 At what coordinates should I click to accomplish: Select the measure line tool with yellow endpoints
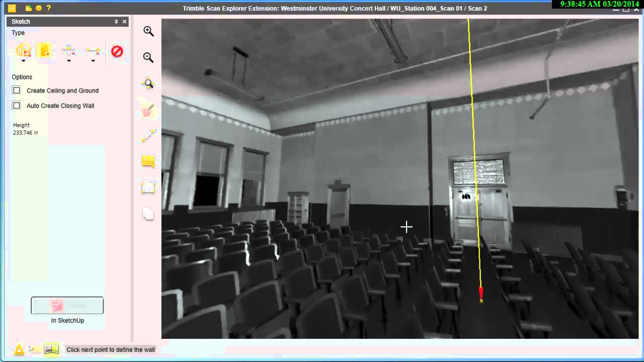148,136
